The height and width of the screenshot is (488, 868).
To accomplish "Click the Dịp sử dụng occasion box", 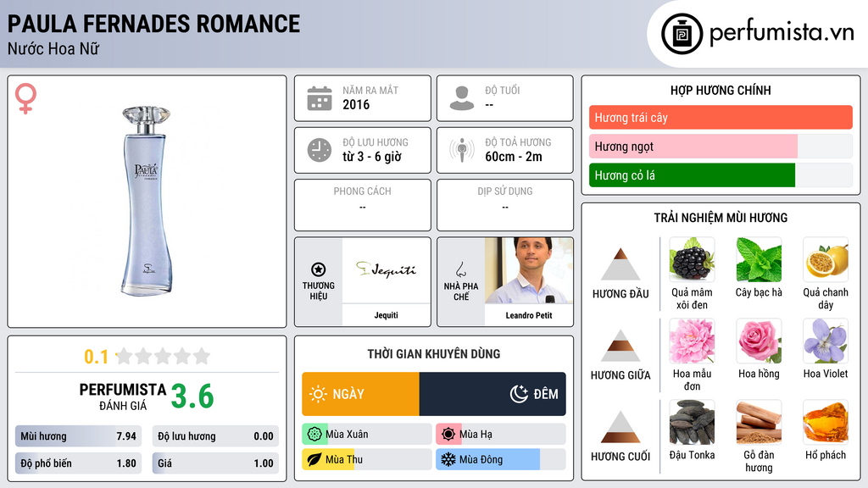I will point(505,205).
